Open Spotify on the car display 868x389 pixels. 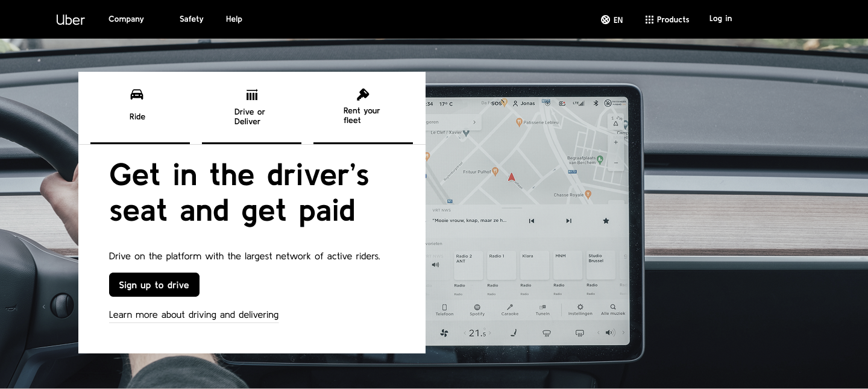[477, 308]
